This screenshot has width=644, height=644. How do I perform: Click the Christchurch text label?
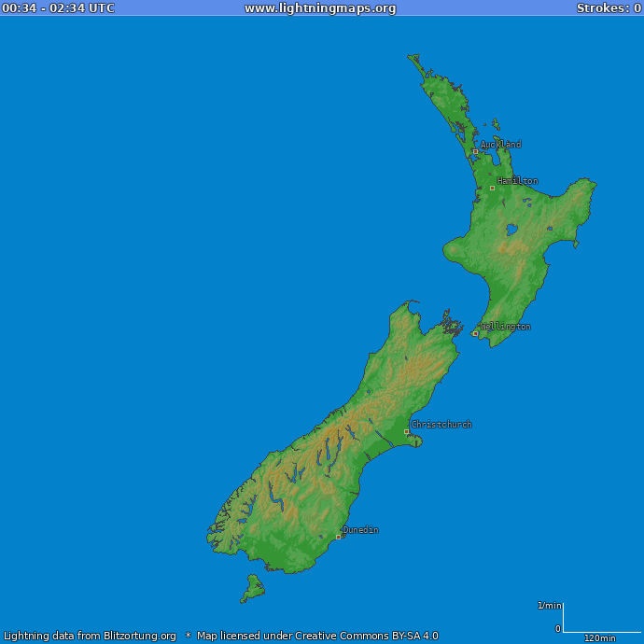coord(442,425)
